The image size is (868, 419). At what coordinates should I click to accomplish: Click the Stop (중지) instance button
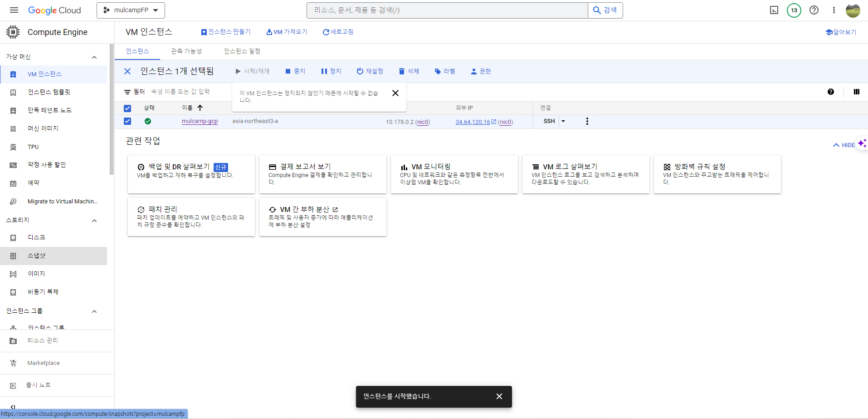coord(295,71)
